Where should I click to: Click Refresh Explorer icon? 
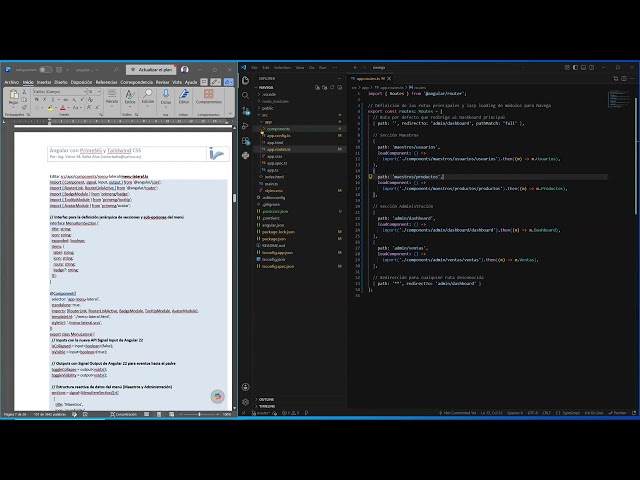332,87
